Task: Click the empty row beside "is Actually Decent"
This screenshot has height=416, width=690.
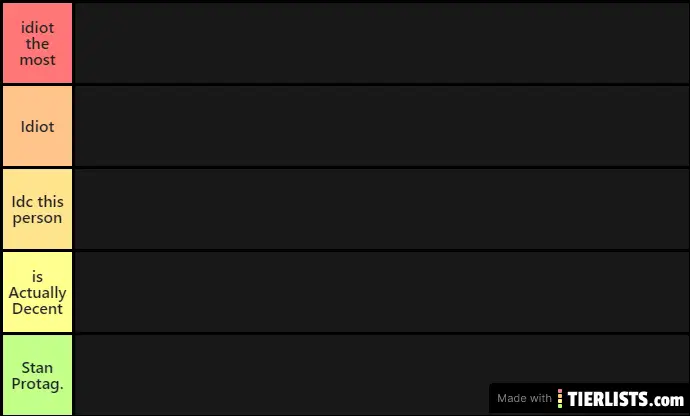Action: point(382,292)
